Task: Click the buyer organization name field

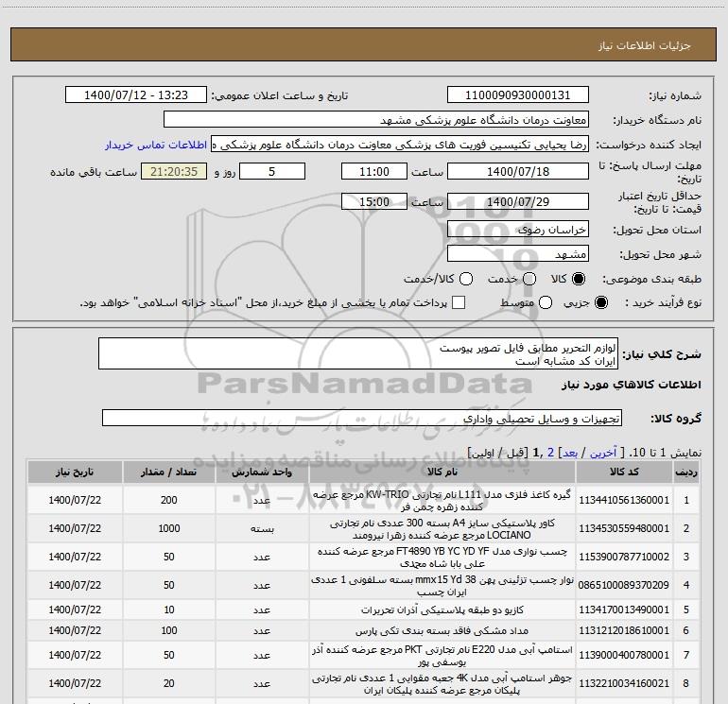Action: [x=376, y=120]
